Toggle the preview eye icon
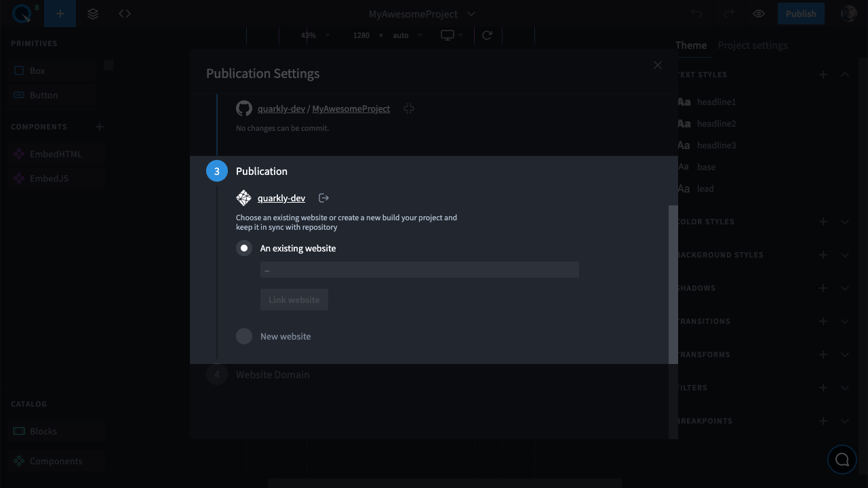This screenshot has height=488, width=868. [759, 14]
